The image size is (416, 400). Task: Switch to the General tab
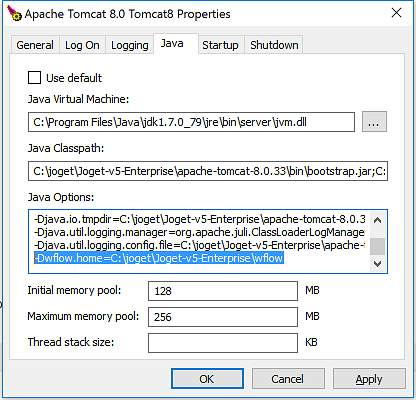35,45
